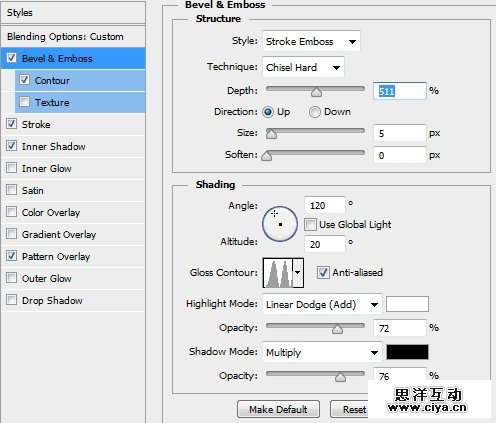The height and width of the screenshot is (423, 496).
Task: Click the Reset button
Action: point(350,409)
